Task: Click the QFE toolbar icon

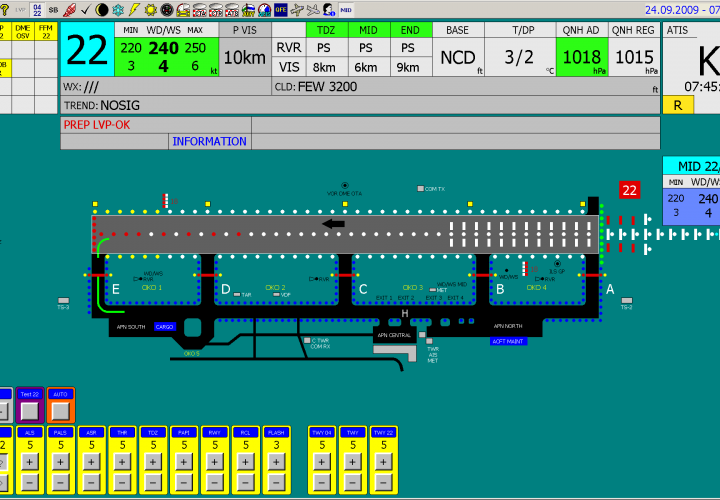Action: tap(280, 9)
